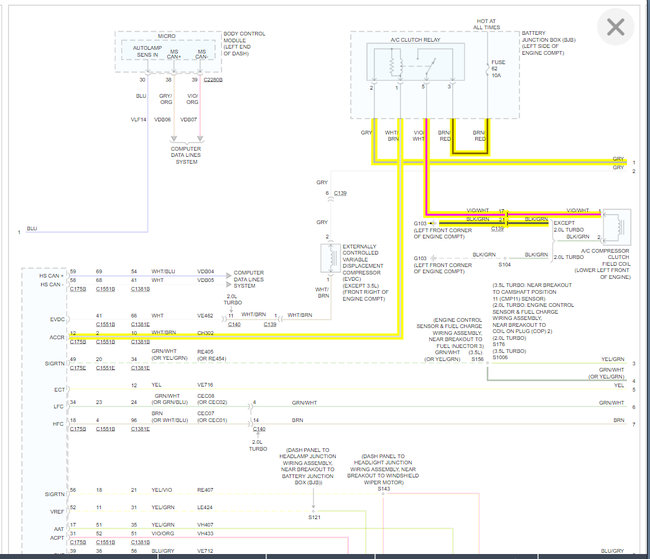
Task: Click the Body Control Module description
Action: [244, 44]
